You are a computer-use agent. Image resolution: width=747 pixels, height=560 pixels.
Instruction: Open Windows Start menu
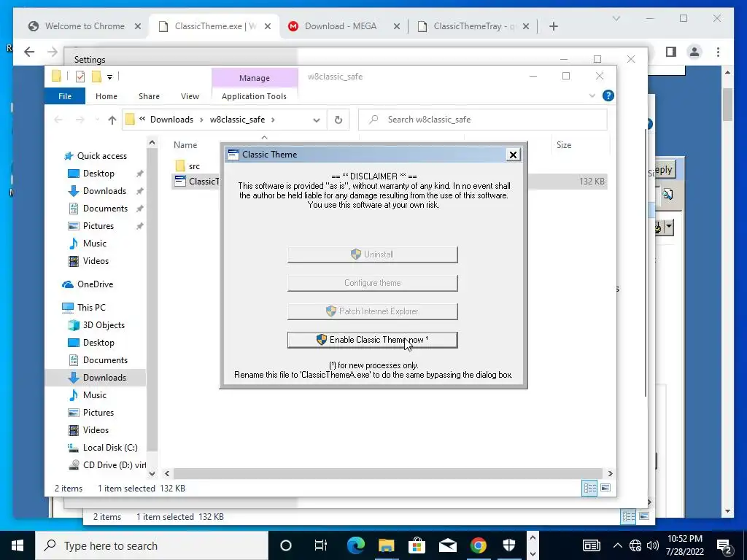18,545
